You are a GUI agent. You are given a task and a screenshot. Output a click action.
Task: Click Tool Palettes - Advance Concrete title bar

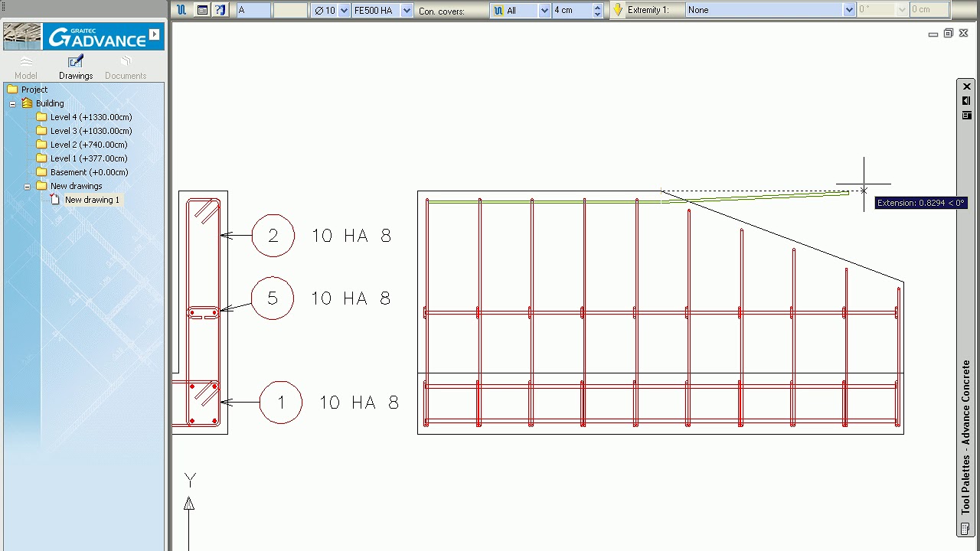pos(966,438)
